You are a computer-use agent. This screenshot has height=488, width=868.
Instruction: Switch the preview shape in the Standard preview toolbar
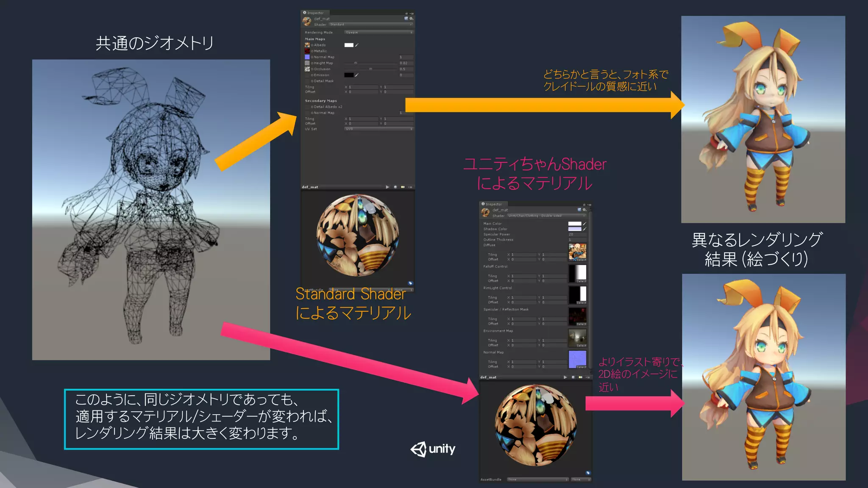coord(395,187)
